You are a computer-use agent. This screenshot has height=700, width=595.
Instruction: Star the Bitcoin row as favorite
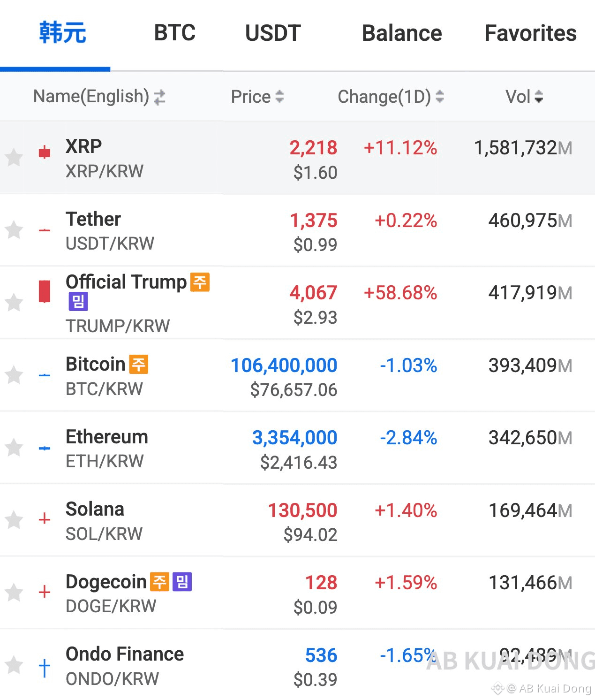click(14, 374)
